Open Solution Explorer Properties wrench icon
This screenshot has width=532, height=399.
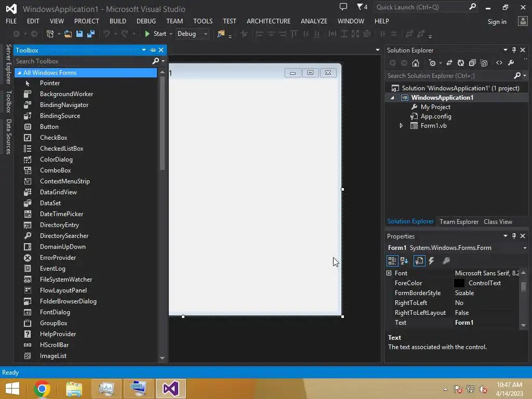tap(511, 63)
